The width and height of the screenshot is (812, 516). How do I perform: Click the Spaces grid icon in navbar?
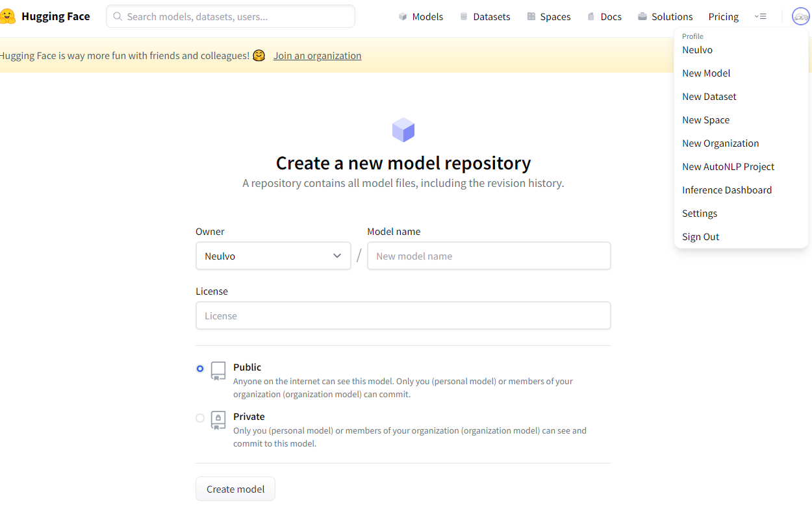[531, 16]
